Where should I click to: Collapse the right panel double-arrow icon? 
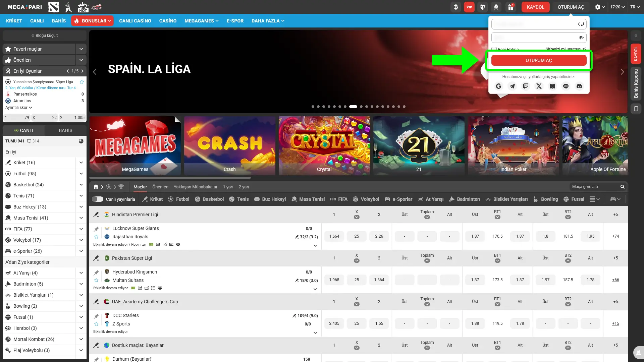point(636,35)
